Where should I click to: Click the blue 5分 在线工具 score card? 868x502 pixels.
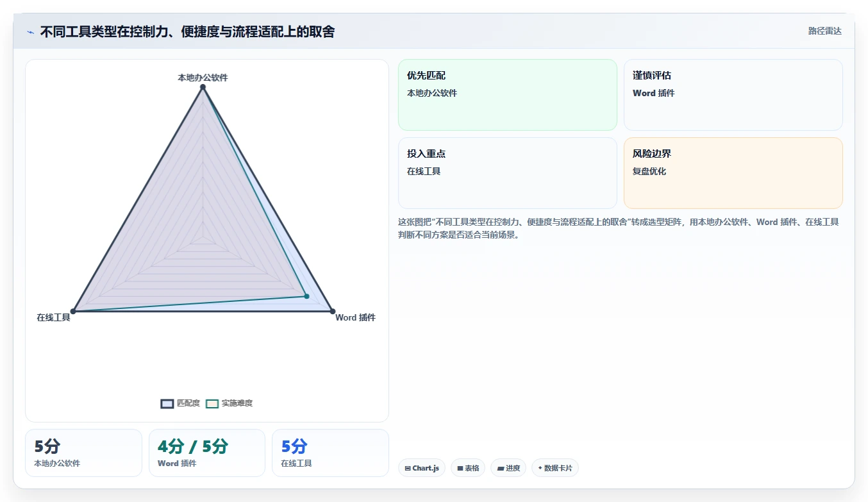[330, 453]
